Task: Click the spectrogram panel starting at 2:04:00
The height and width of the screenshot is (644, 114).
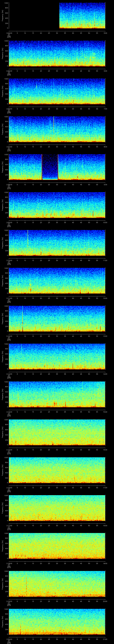Action: [57, 16]
